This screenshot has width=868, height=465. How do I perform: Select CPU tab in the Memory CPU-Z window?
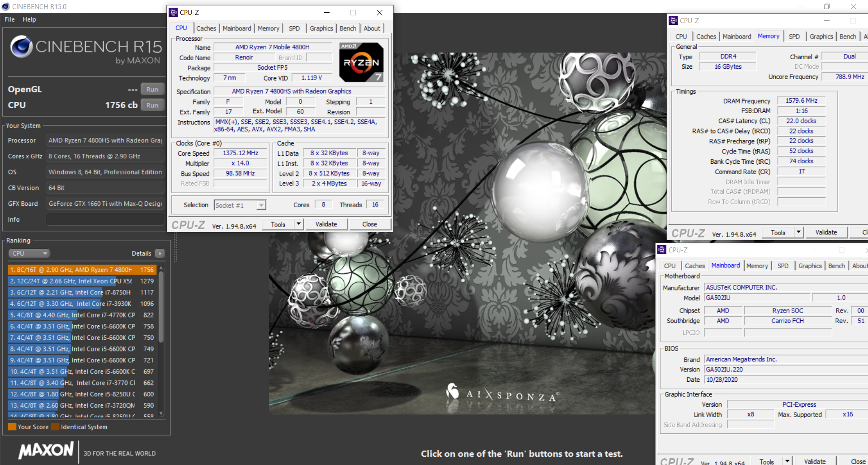pos(681,36)
